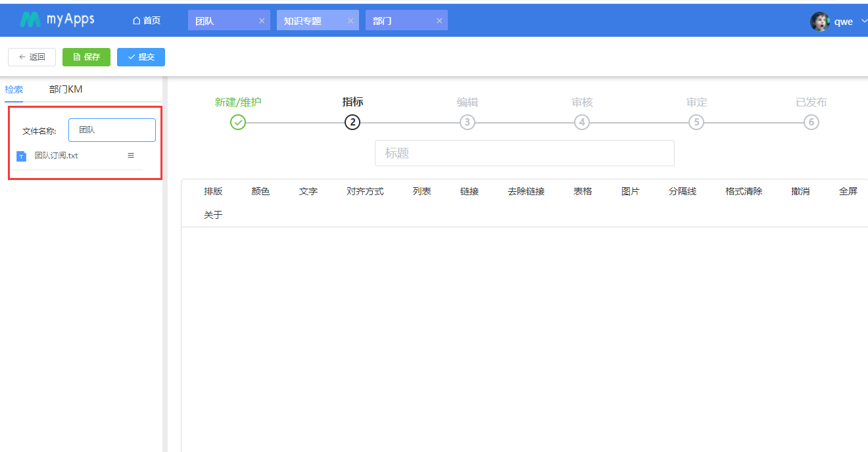Viewport: 868px width, 452px height.
Task: Open the 排版 editor option
Action: pyautogui.click(x=213, y=191)
